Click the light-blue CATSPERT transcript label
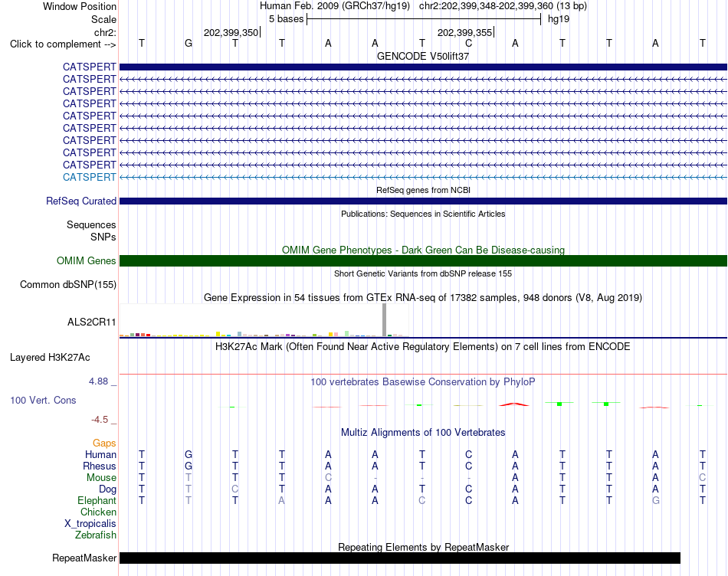This screenshot has width=728, height=576. pyautogui.click(x=89, y=177)
